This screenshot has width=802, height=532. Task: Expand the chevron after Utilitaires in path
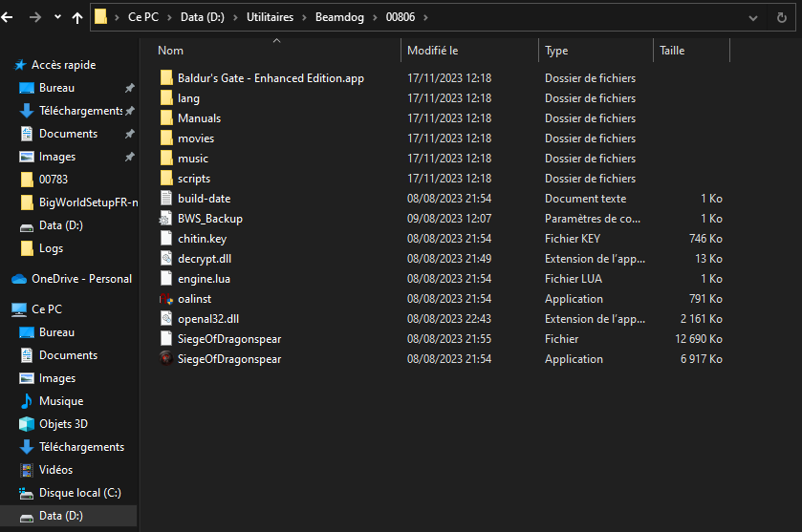tap(304, 17)
